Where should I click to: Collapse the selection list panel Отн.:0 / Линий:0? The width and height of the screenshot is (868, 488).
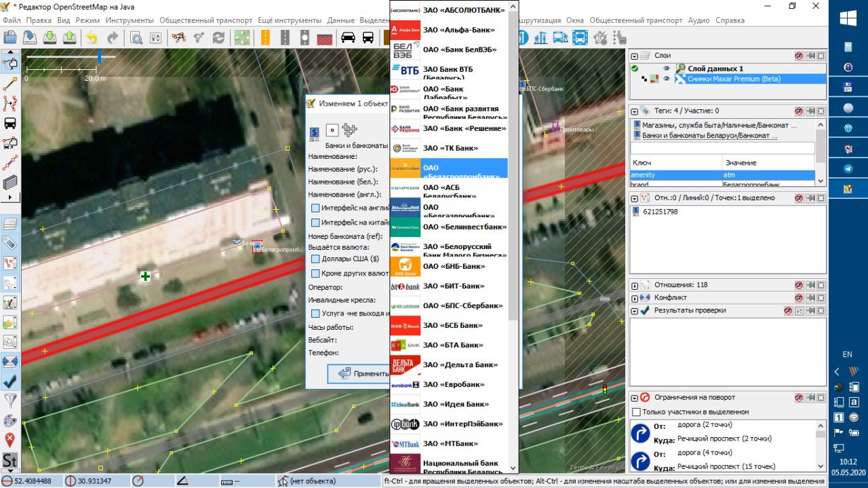tap(635, 198)
